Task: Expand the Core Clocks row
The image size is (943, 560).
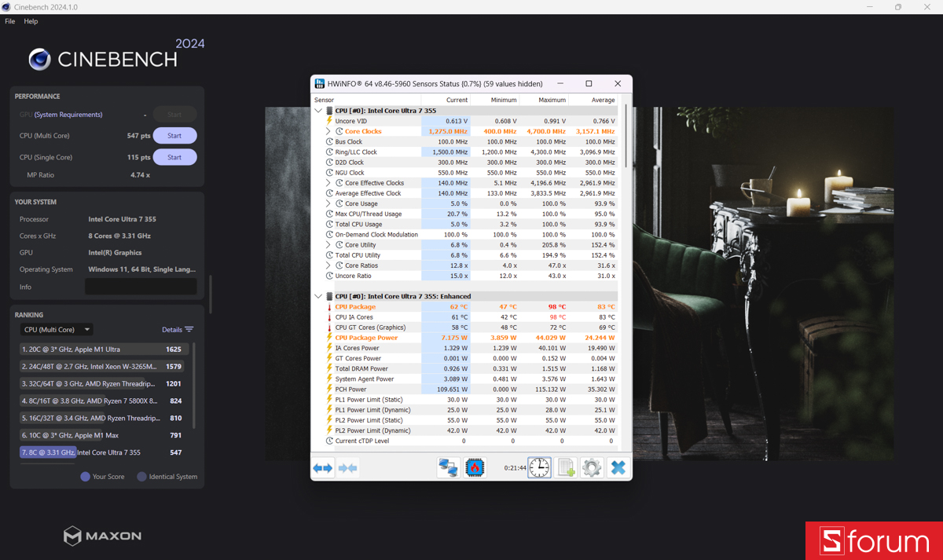Action: tap(328, 131)
